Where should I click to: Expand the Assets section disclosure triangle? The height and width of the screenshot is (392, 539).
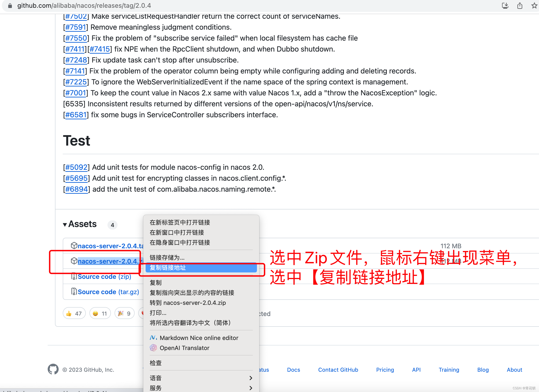[65, 224]
